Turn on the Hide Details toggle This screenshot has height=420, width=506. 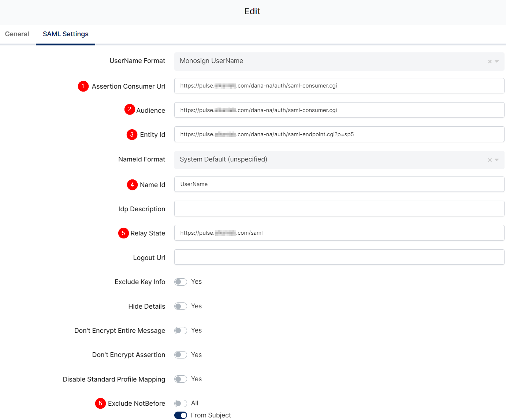(x=181, y=306)
